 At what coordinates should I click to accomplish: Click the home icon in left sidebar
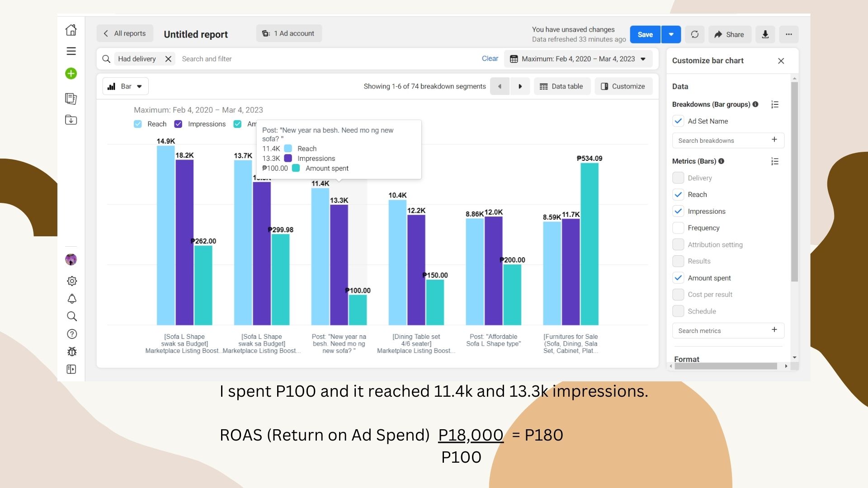[71, 30]
